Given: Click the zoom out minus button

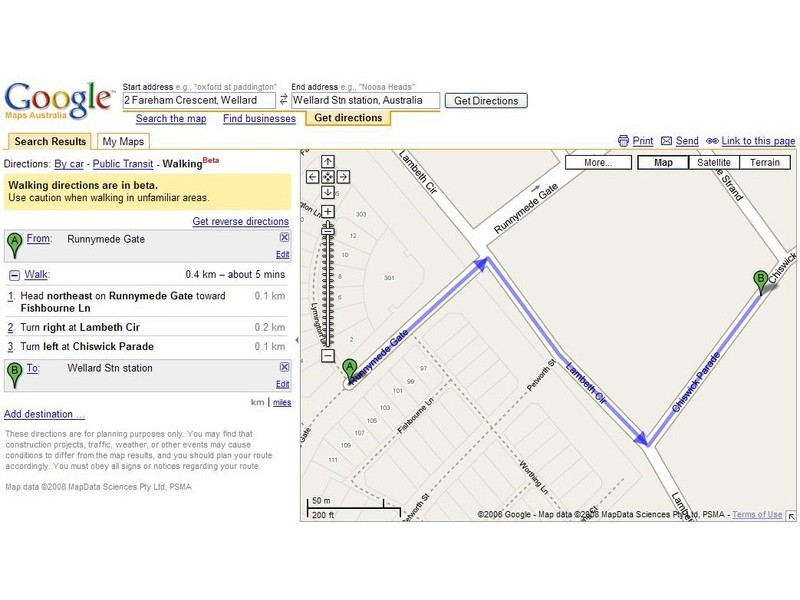Looking at the screenshot, I should pos(327,355).
